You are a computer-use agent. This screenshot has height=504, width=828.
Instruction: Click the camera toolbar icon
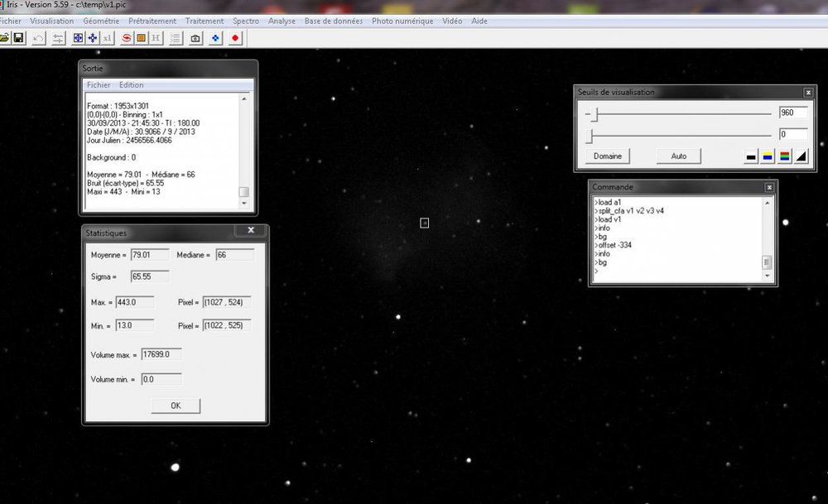(195, 38)
